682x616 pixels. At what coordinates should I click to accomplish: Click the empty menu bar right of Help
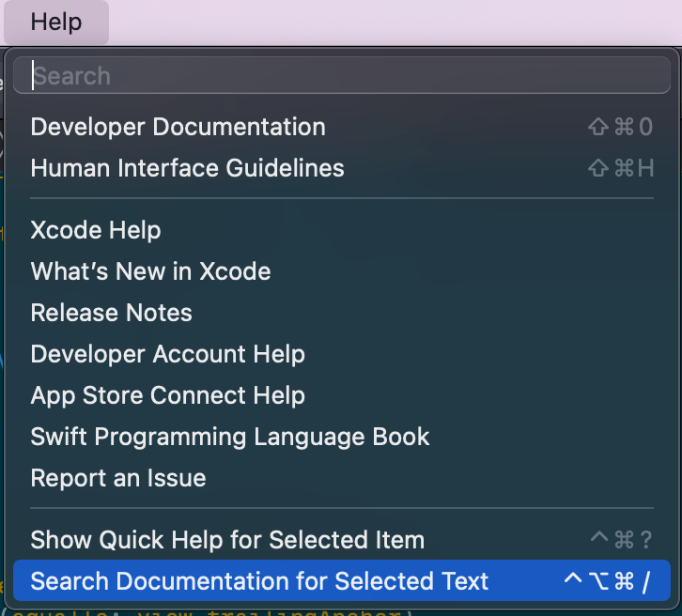395,23
